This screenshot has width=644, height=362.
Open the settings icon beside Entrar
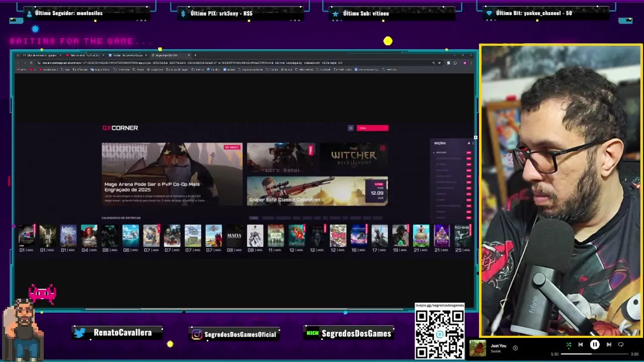(351, 128)
